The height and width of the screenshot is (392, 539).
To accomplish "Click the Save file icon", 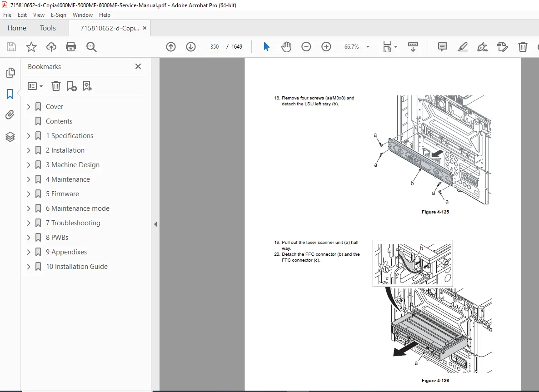I will point(11,47).
